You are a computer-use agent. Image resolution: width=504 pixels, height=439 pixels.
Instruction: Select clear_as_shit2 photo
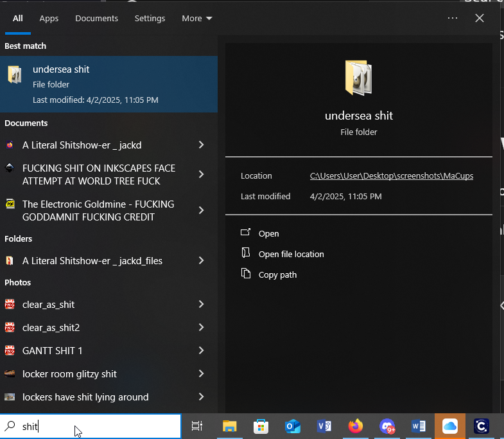pyautogui.click(x=51, y=328)
